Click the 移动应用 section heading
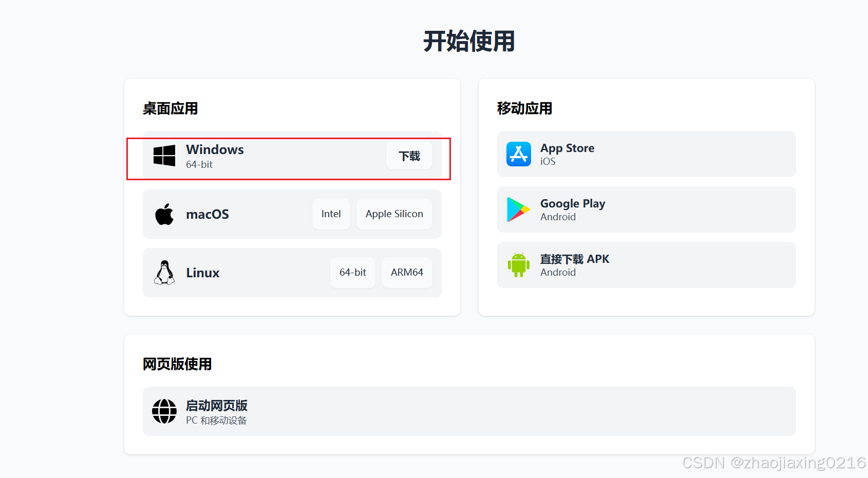The height and width of the screenshot is (478, 868). click(x=525, y=108)
